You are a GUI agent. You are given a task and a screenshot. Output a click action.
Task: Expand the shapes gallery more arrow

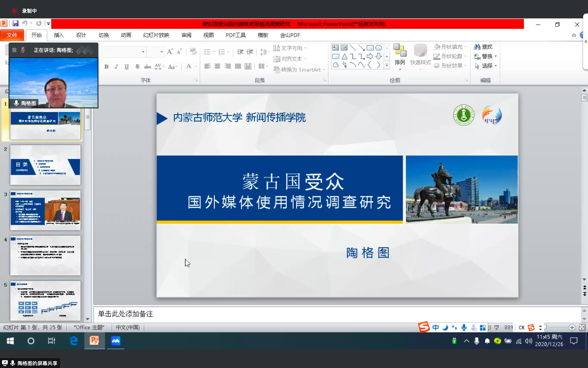point(387,65)
